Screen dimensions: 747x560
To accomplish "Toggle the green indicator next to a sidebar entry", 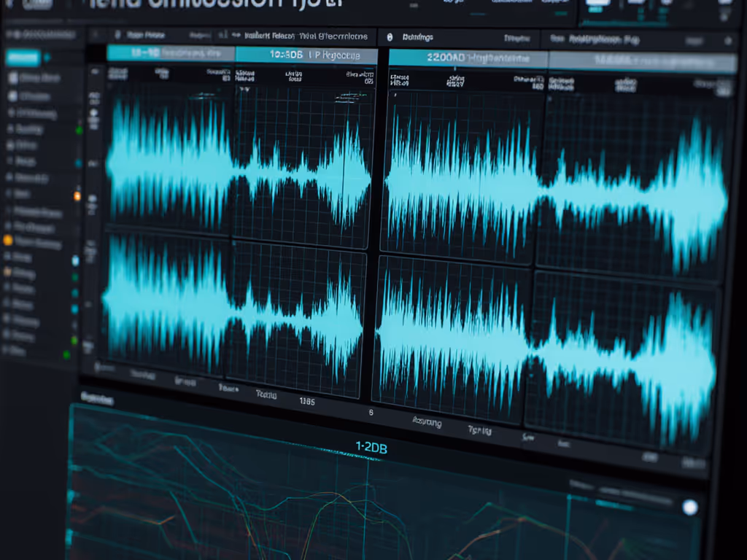I will point(76,129).
